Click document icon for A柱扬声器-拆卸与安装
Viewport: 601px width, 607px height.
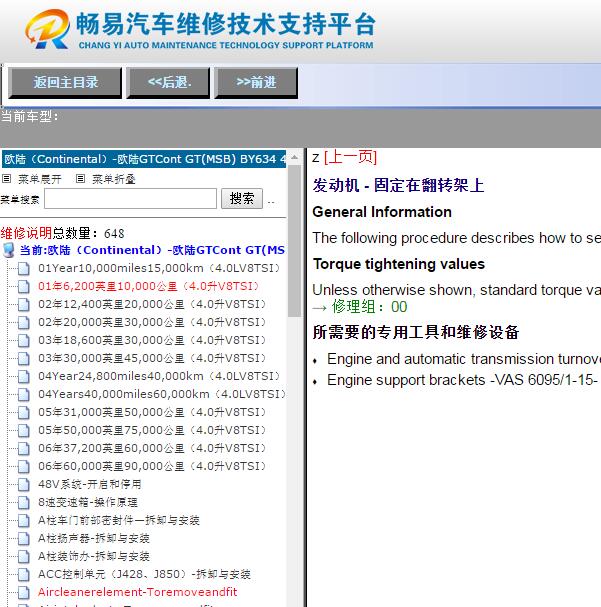coord(24,538)
